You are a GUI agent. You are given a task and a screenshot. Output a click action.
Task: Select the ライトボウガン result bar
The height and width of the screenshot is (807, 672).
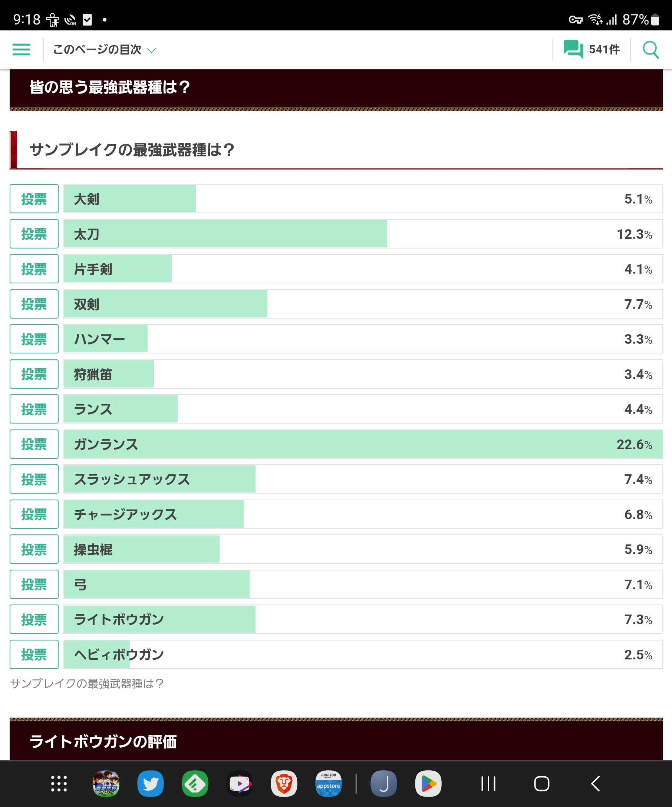[x=363, y=619]
